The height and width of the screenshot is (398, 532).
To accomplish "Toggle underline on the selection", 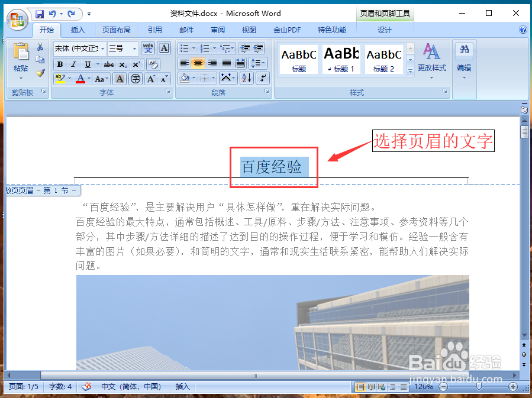I will click(86, 64).
